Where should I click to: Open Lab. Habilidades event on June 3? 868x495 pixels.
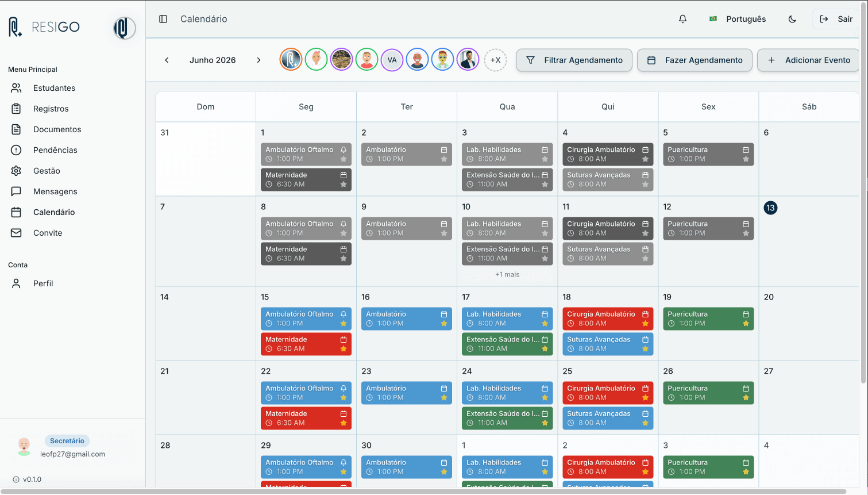[x=507, y=154]
